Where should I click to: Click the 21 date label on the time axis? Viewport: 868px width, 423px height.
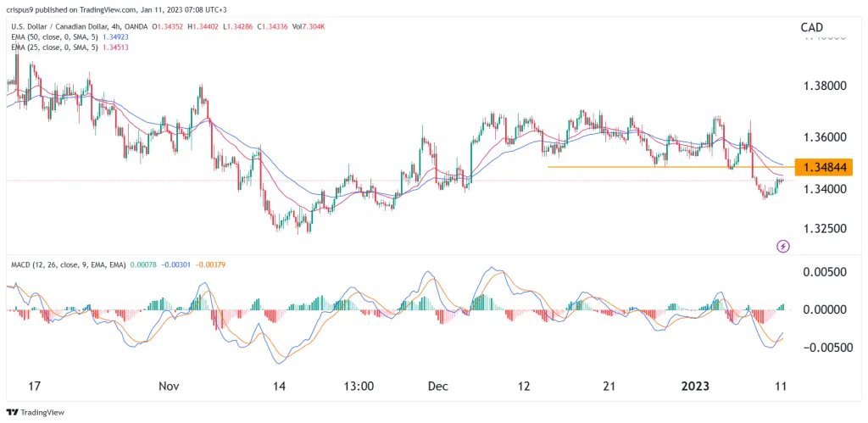click(x=609, y=386)
